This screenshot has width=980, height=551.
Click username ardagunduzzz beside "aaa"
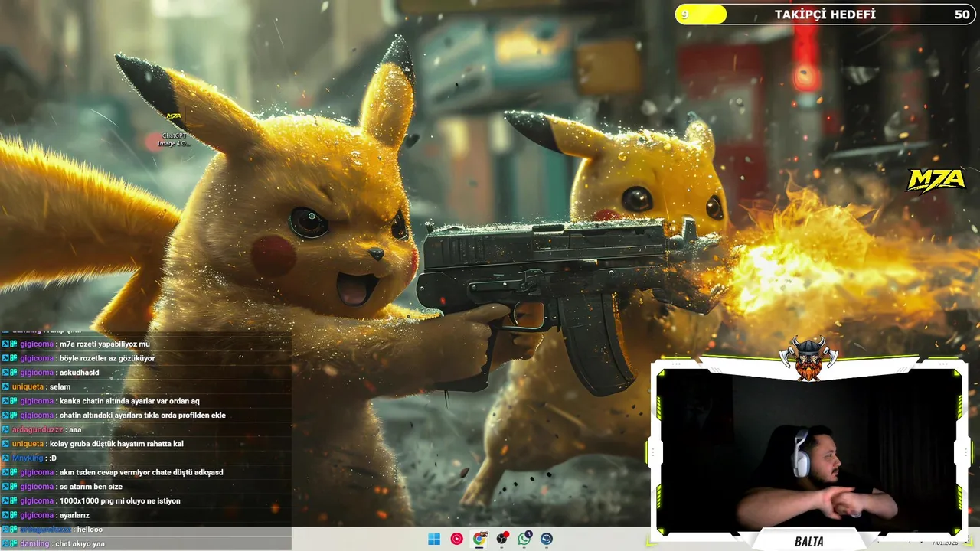pos(38,429)
